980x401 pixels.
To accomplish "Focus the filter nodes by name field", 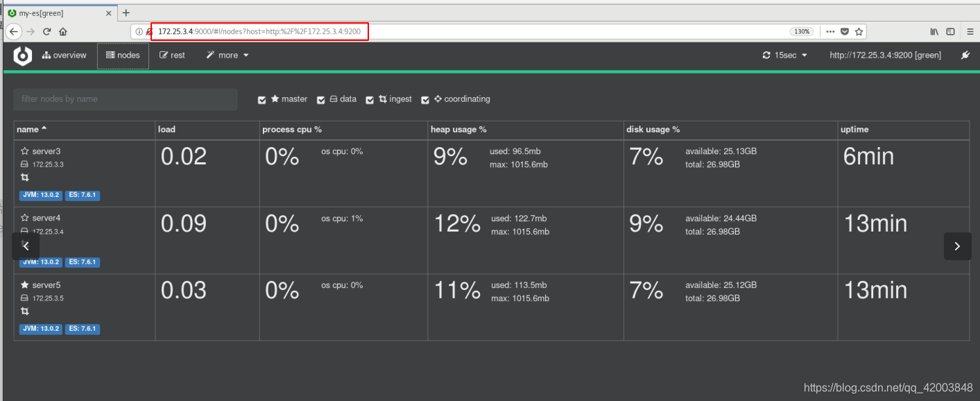I will pos(126,99).
